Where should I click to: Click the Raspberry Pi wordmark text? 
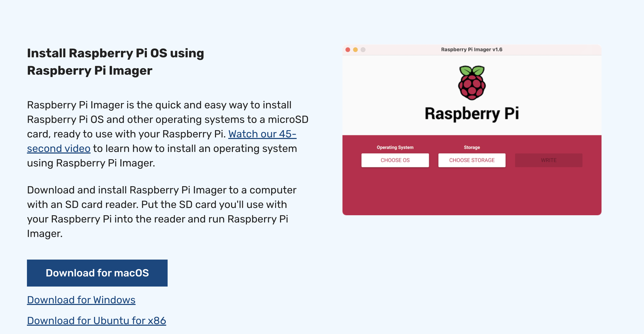[x=472, y=114]
